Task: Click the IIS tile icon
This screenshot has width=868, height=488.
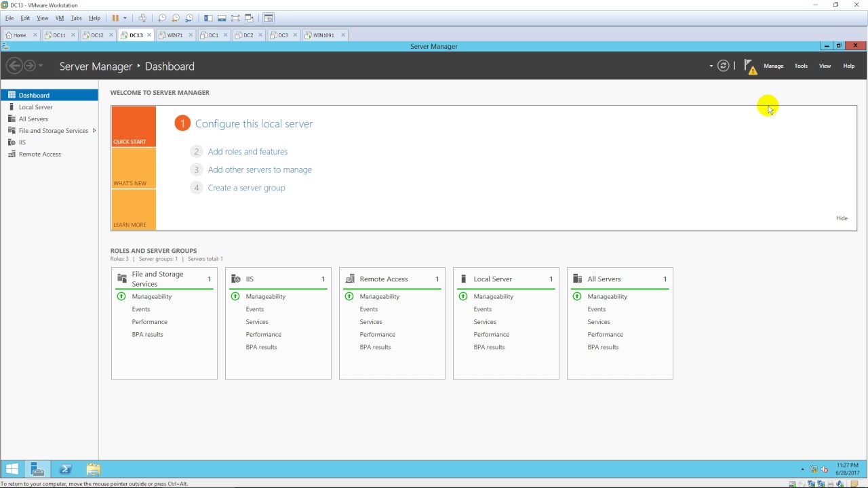Action: pos(236,279)
